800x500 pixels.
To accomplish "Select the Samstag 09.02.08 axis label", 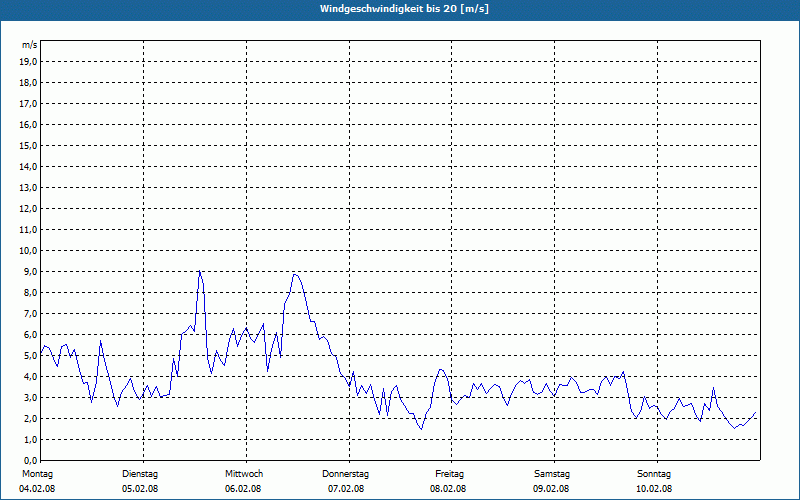I will tap(552, 481).
